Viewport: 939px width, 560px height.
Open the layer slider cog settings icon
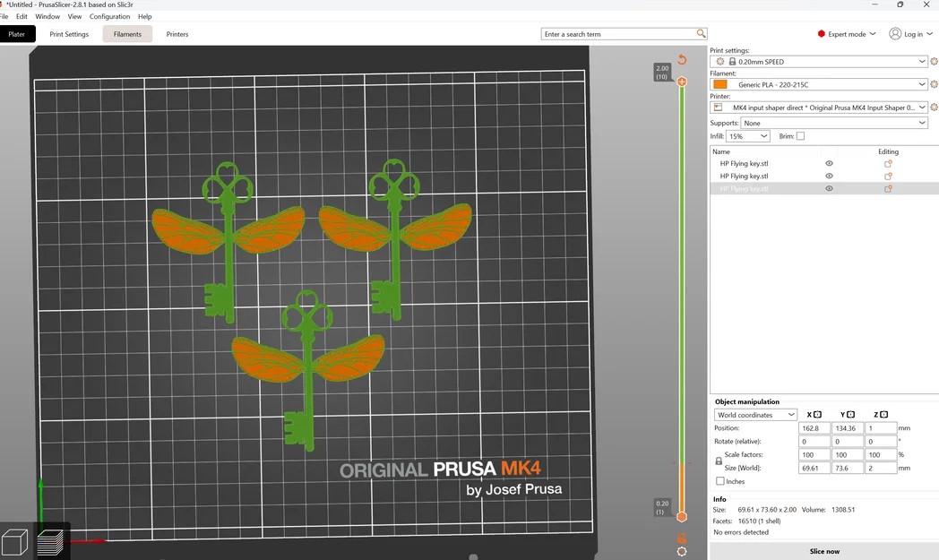[x=682, y=552]
